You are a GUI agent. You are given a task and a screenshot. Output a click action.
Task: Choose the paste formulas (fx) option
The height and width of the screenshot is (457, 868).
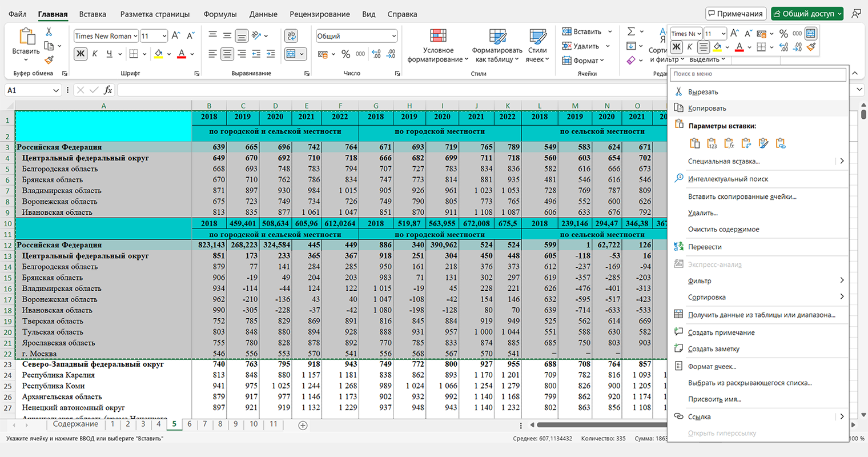pos(729,143)
